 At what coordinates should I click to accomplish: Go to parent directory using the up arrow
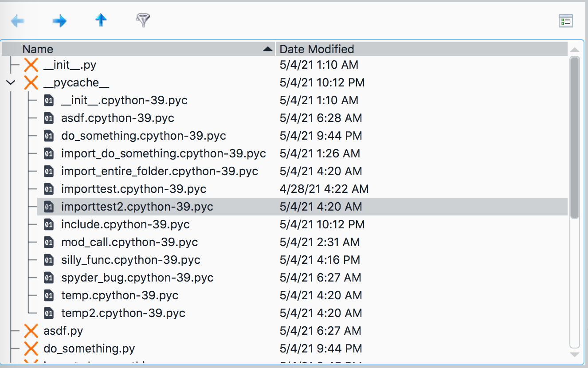point(101,20)
